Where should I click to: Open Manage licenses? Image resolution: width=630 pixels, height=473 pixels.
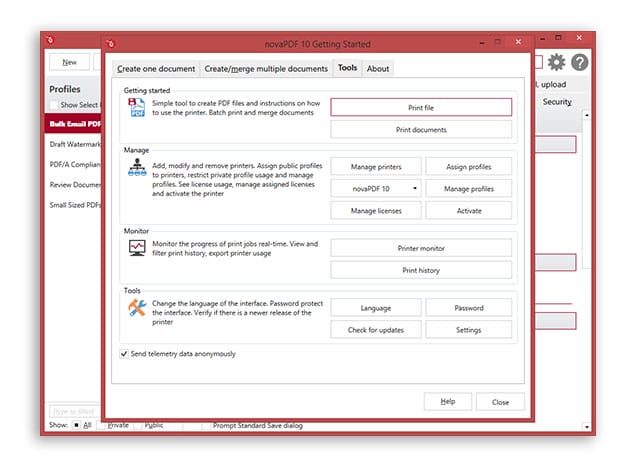click(376, 211)
